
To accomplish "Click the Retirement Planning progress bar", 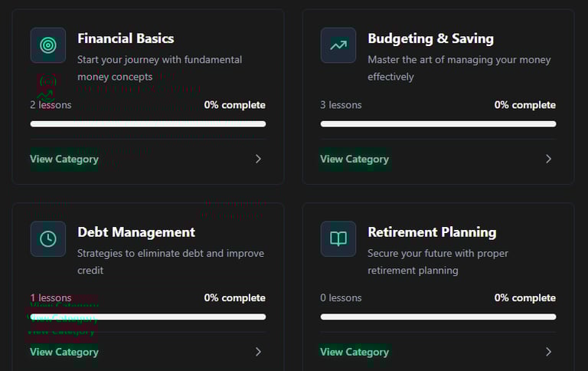I will [438, 317].
